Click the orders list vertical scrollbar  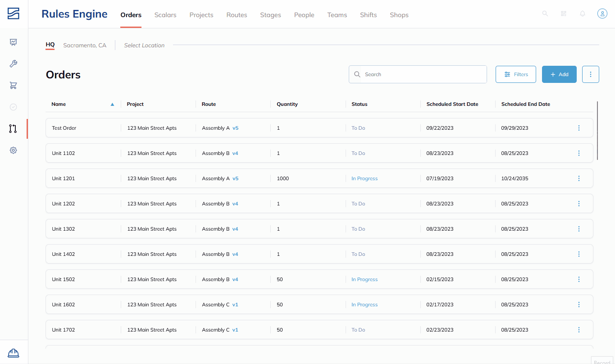tap(597, 131)
